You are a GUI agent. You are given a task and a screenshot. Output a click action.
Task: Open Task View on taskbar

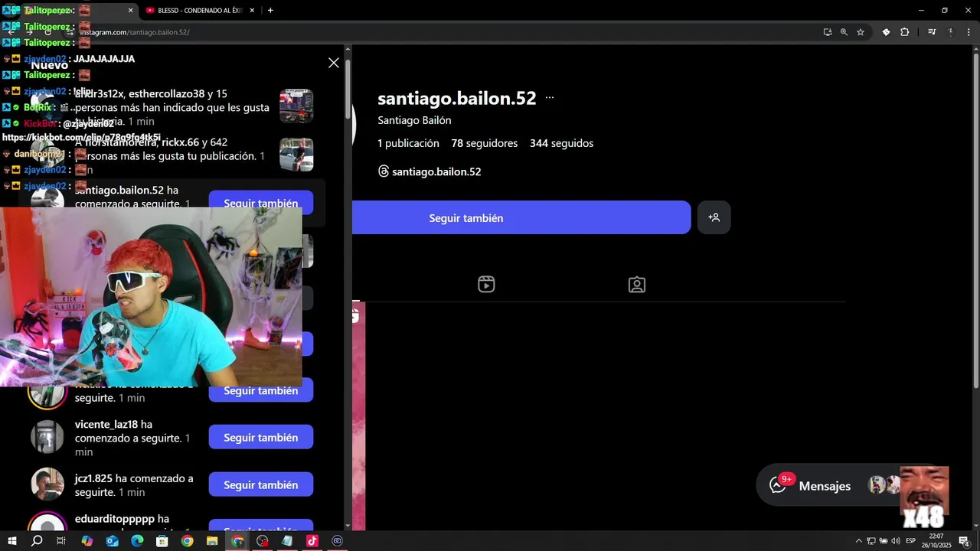pyautogui.click(x=61, y=541)
